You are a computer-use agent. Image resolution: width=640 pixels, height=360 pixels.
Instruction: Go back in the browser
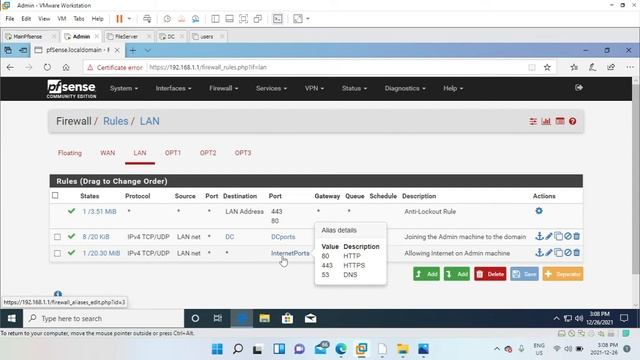pyautogui.click(x=10, y=67)
